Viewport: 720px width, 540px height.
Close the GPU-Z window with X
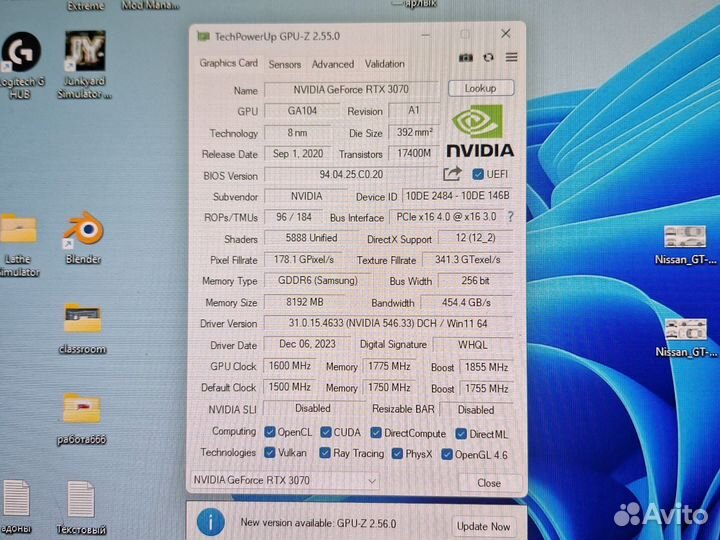click(506, 34)
